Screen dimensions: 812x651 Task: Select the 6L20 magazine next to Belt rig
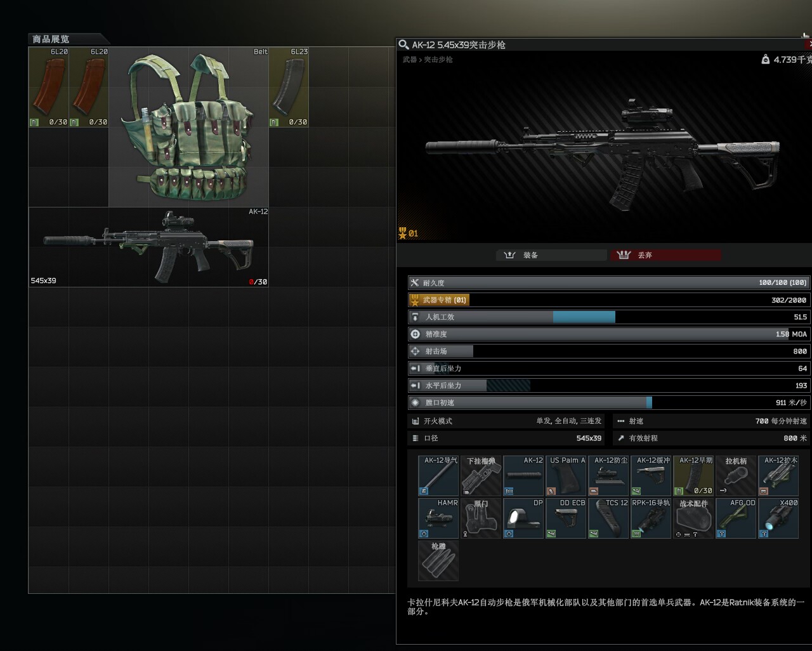click(89, 87)
